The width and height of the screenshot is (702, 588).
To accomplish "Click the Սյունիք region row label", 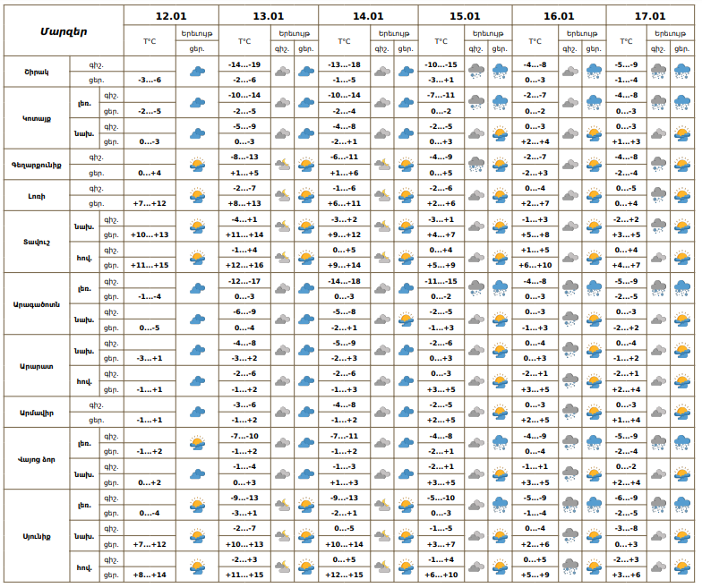I will [37, 535].
